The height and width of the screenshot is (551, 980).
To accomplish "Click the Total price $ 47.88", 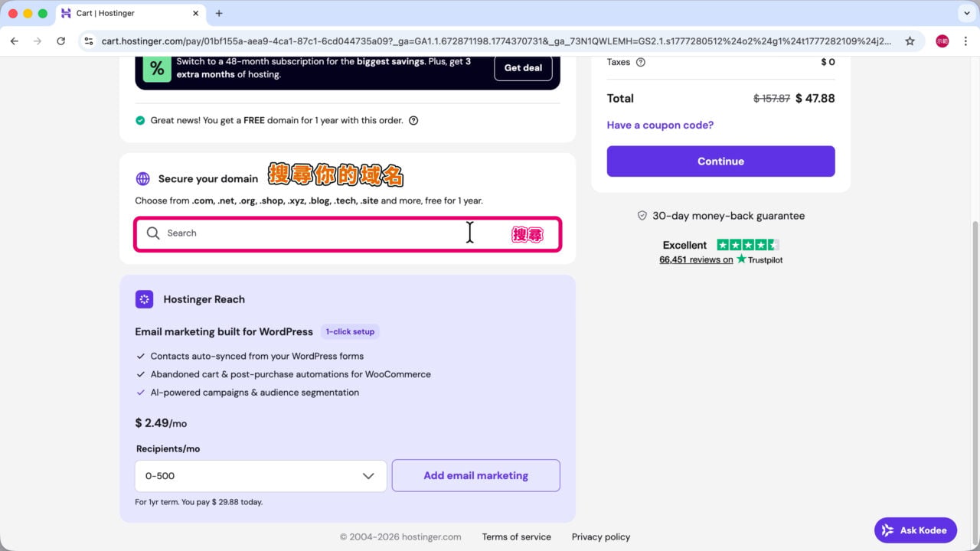I will pyautogui.click(x=815, y=99).
